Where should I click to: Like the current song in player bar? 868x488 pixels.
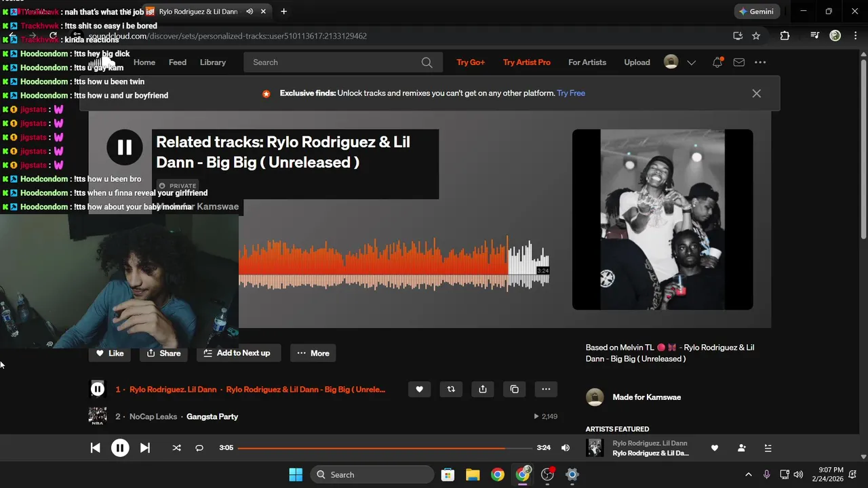[x=714, y=448]
